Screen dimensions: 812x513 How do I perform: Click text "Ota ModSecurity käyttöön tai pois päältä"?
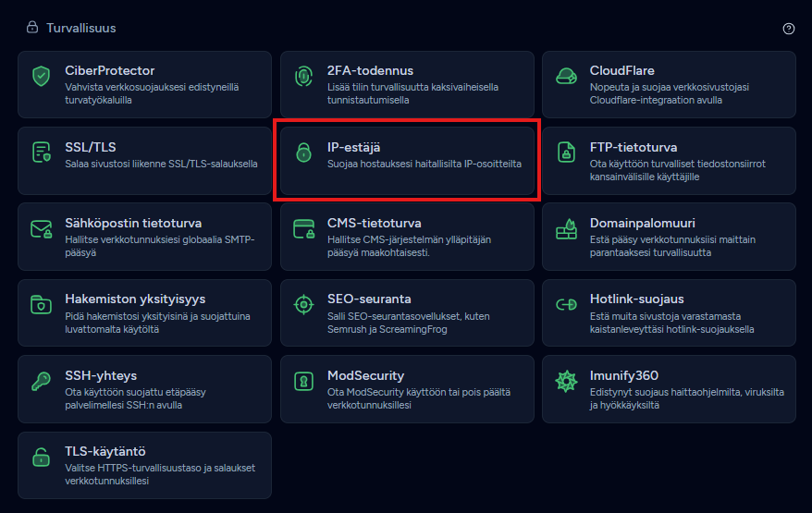click(418, 393)
